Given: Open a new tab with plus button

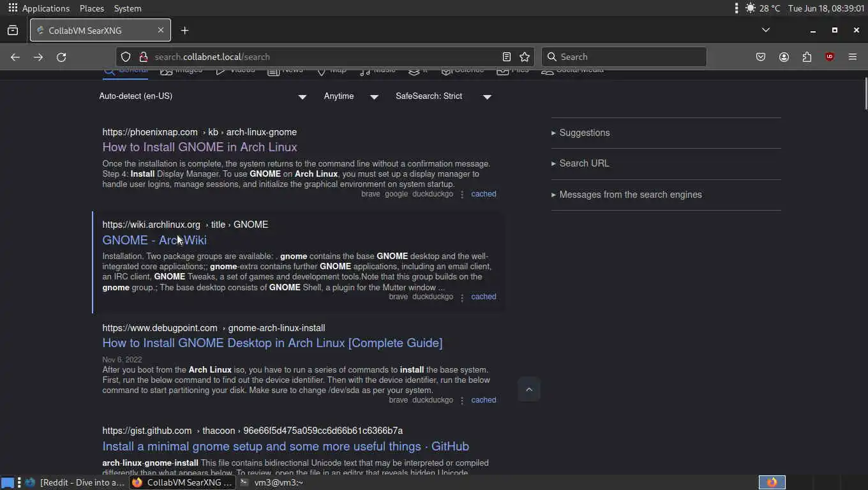Looking at the screenshot, I should [x=184, y=30].
